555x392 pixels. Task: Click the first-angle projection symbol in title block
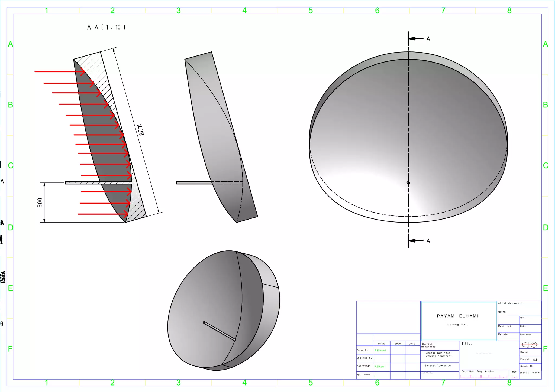530,345
